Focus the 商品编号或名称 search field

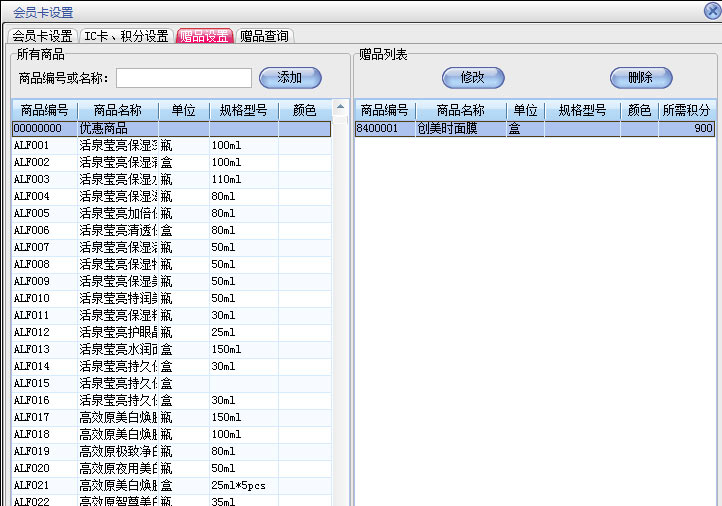[184, 78]
